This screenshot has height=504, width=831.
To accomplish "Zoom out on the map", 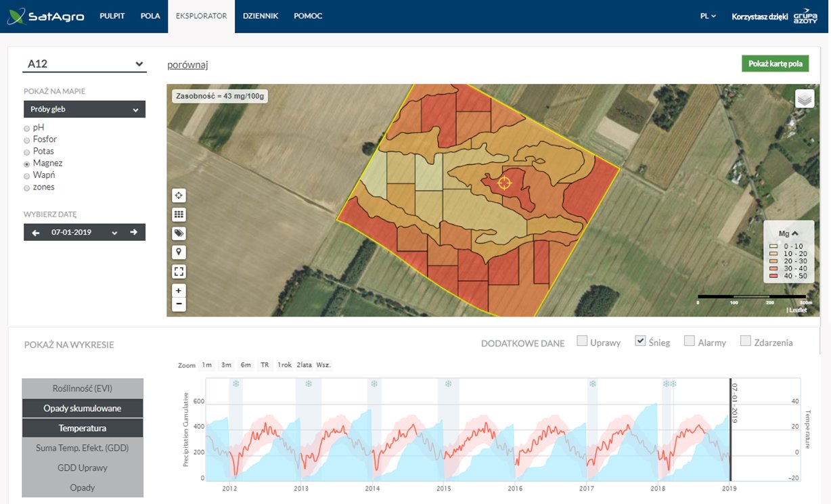I will pyautogui.click(x=179, y=304).
